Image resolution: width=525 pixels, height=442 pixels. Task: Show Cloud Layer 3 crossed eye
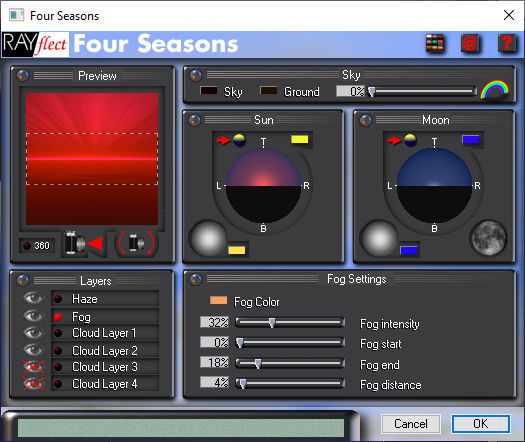pos(33,367)
